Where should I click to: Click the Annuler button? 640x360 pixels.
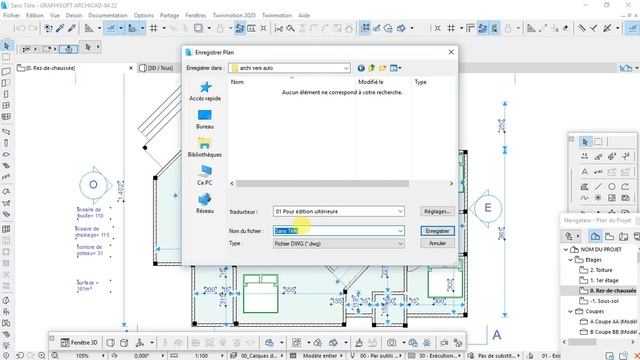[437, 243]
